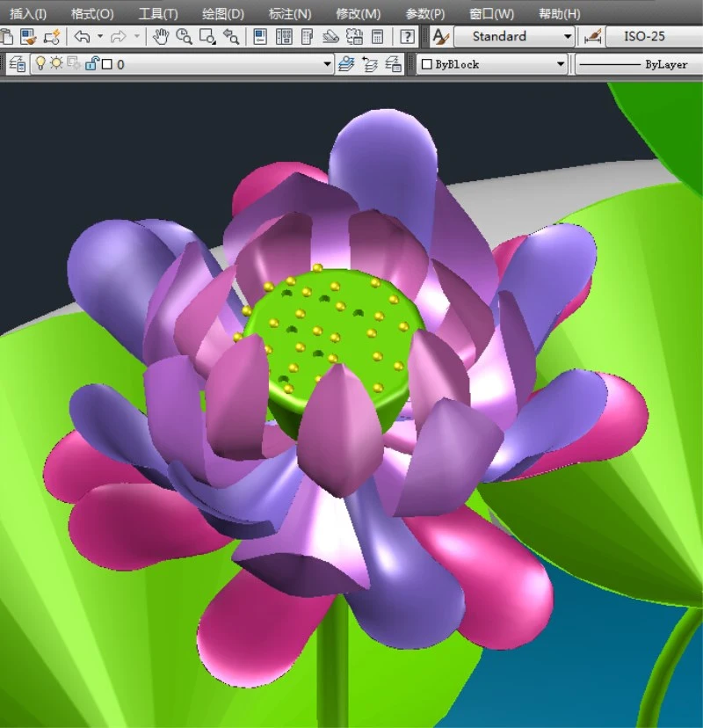Open the 修改(M) menu
This screenshot has width=703, height=728.
[359, 14]
